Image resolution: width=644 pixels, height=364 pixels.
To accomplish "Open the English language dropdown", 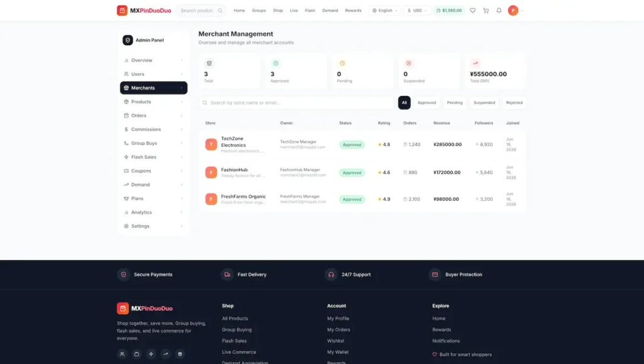I will click(385, 10).
